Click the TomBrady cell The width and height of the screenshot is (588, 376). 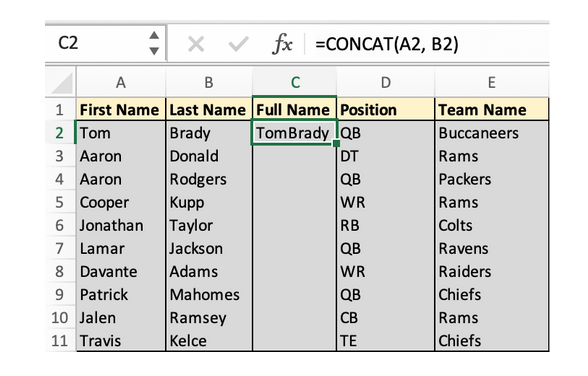[294, 133]
